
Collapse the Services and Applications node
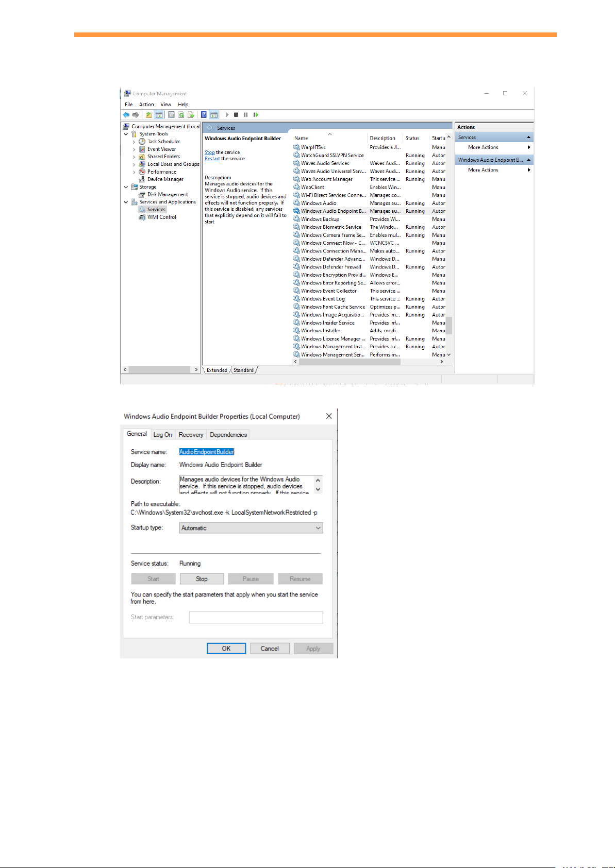click(x=126, y=202)
